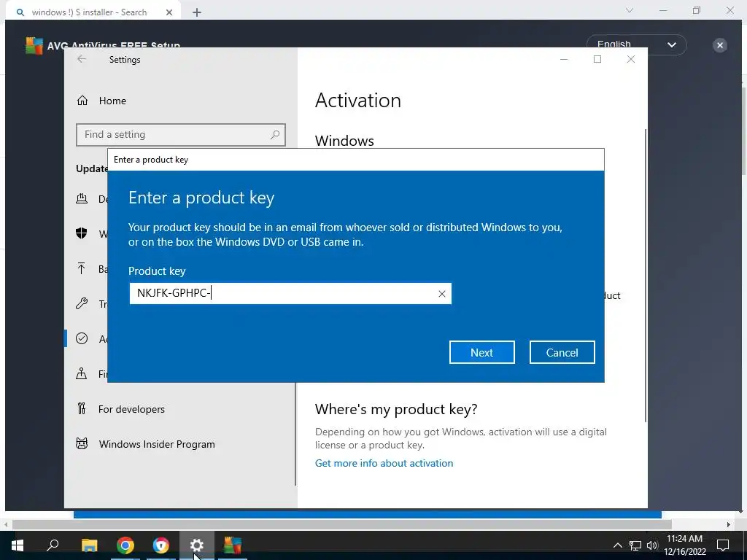This screenshot has height=560, width=747.
Task: Cancel the product key dialog
Action: [562, 352]
